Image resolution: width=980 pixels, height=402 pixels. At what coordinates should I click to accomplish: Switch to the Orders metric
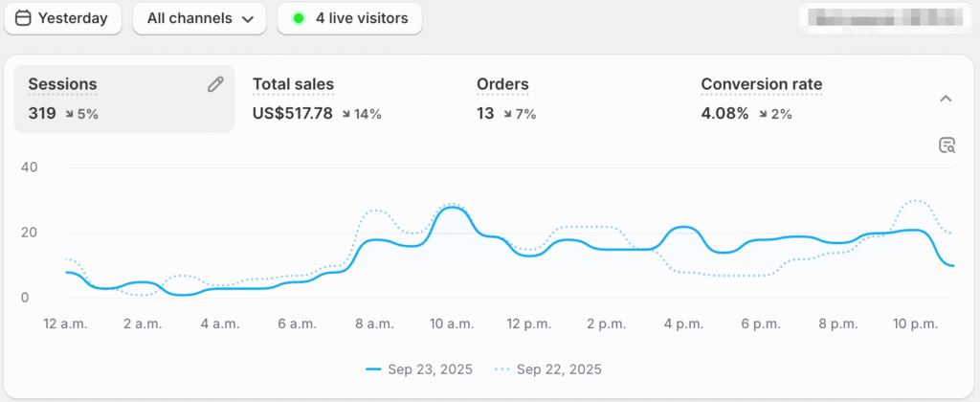click(x=502, y=84)
